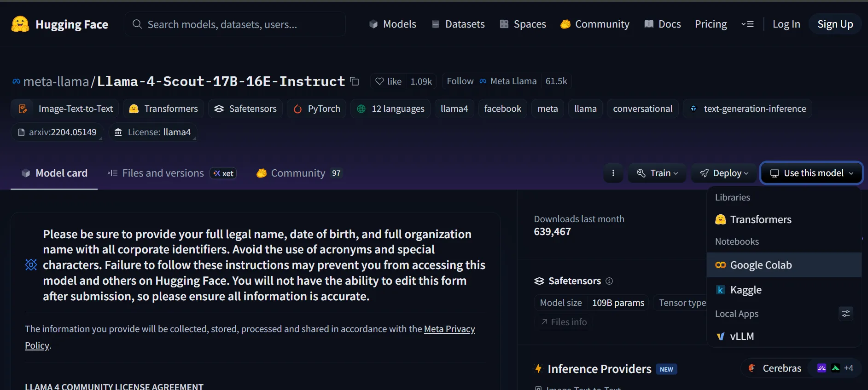Expand the Deploy dropdown
868x390 pixels.
pyautogui.click(x=724, y=173)
